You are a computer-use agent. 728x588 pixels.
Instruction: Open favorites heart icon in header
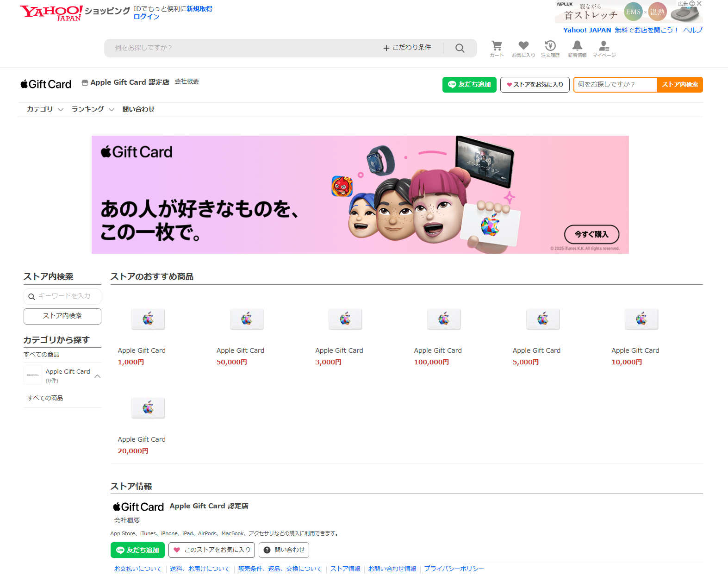[x=523, y=49]
